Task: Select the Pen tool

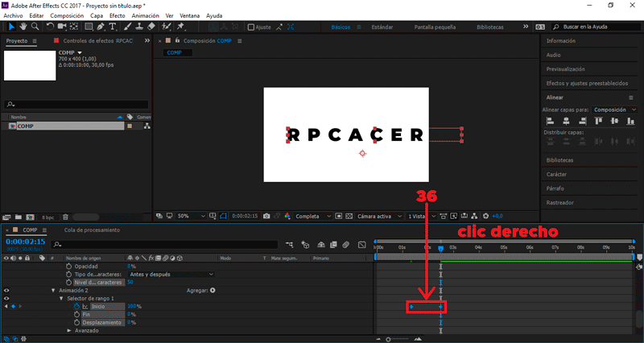Action: pos(101,27)
